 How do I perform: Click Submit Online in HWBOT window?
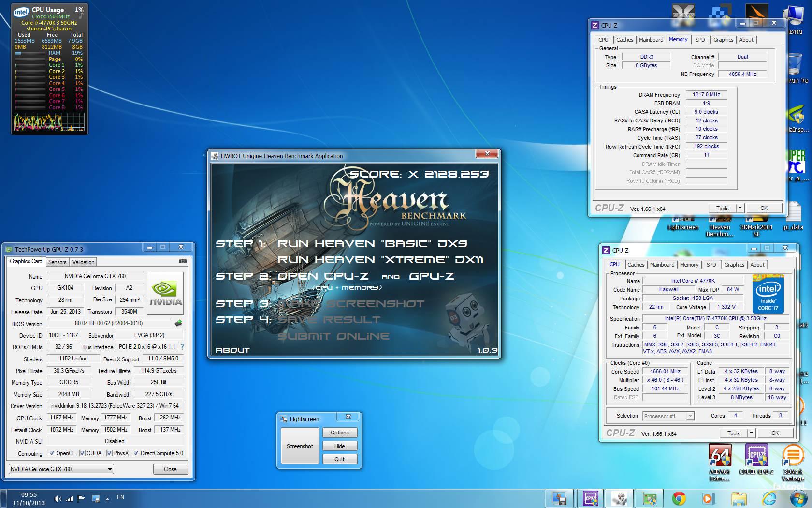click(x=333, y=336)
